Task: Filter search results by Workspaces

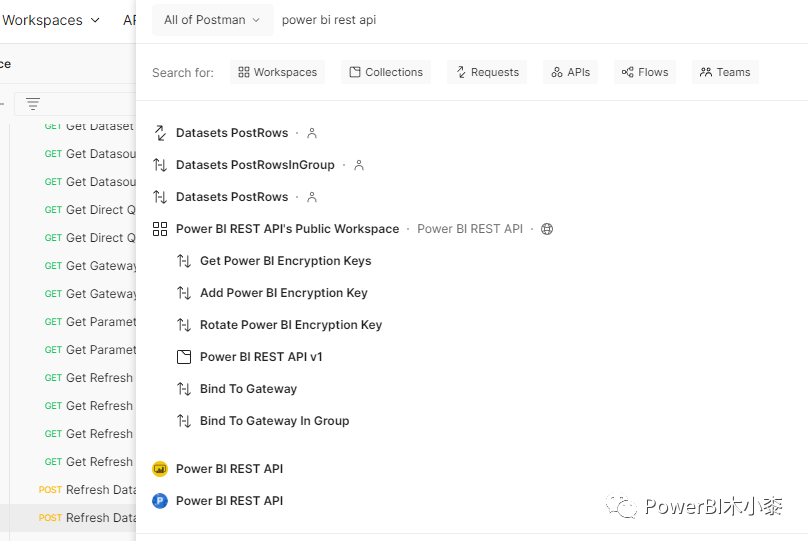Action: click(x=278, y=72)
